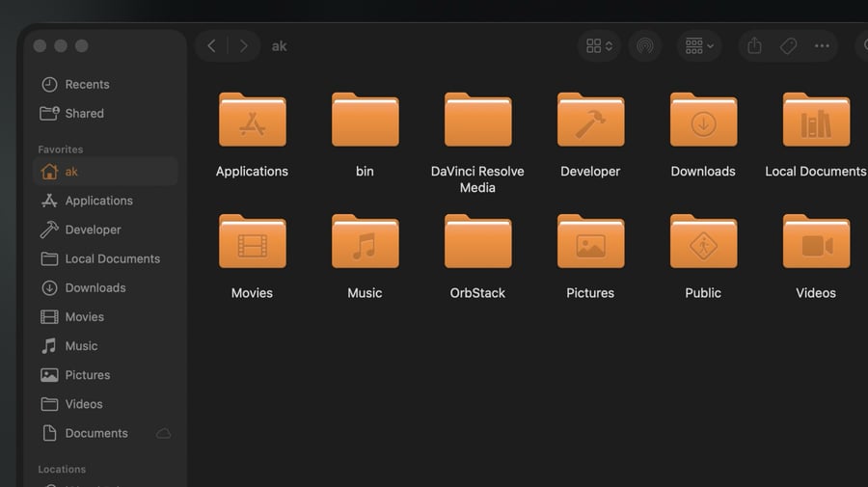Click the ak window title text
This screenshot has height=487, width=868.
(279, 46)
